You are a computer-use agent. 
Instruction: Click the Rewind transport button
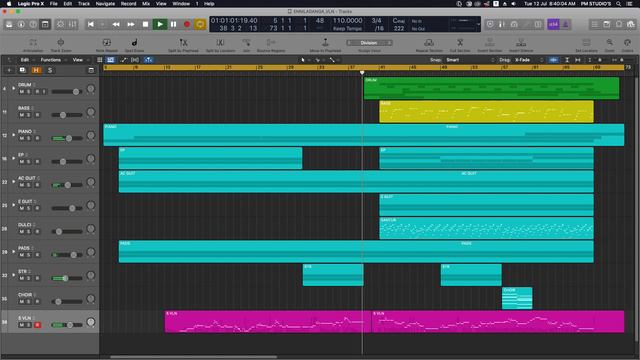coord(116,24)
